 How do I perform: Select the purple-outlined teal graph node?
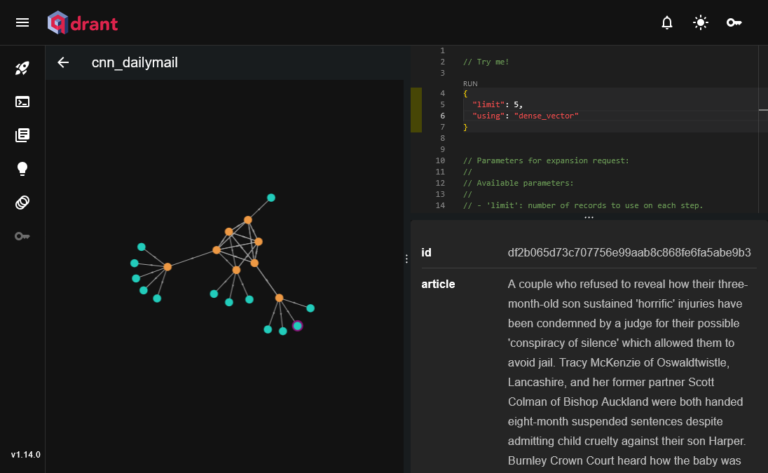[297, 326]
